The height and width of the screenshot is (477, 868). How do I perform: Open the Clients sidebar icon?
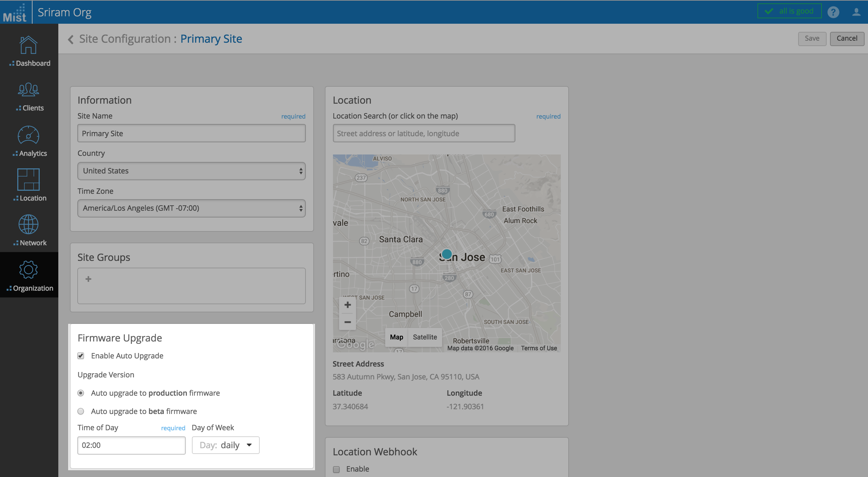(x=28, y=90)
